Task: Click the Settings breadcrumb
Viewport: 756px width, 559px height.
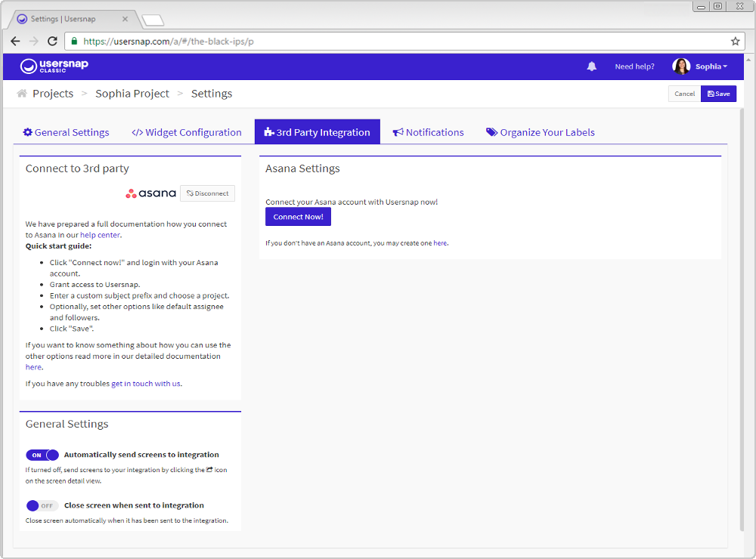Action: click(212, 94)
